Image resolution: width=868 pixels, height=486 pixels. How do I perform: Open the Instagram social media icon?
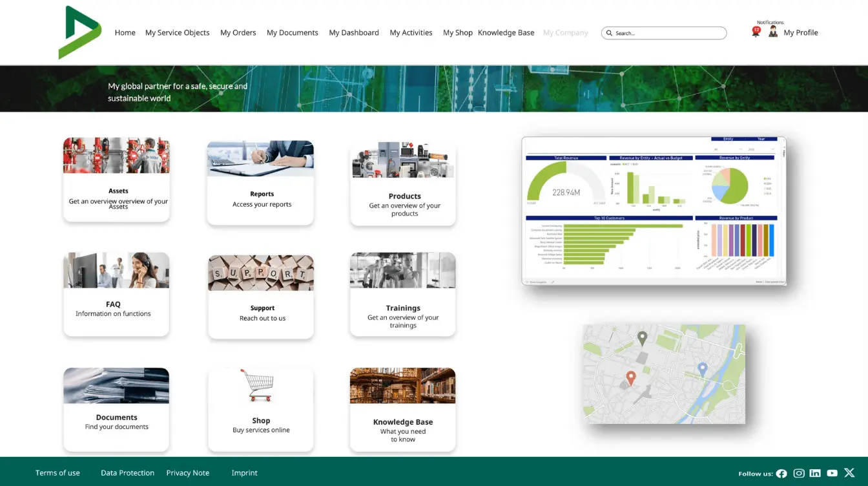point(798,473)
